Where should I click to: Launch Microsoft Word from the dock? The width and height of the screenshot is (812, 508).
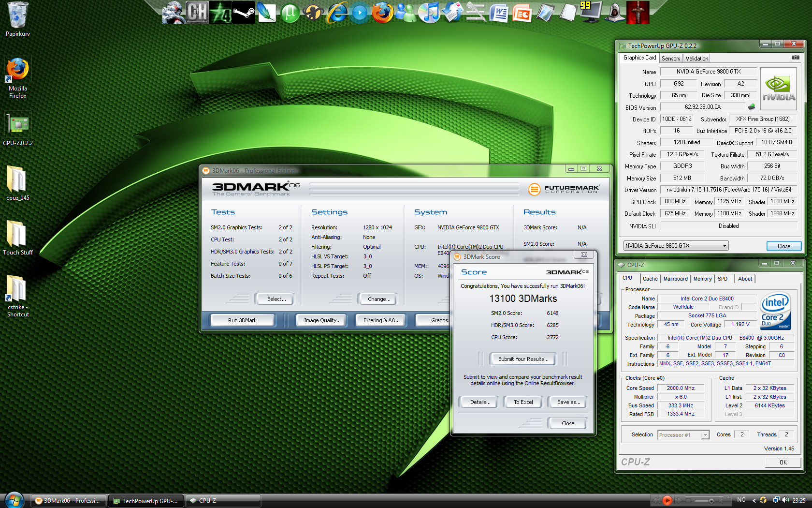499,13
